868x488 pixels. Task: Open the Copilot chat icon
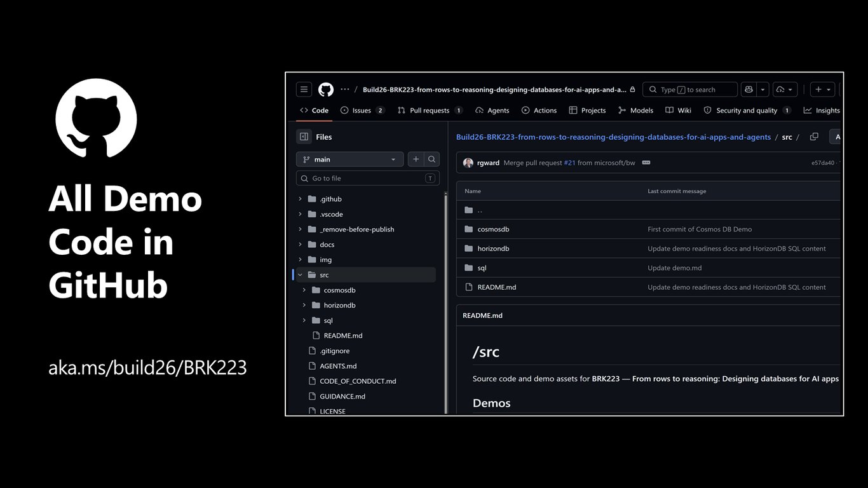tap(749, 90)
